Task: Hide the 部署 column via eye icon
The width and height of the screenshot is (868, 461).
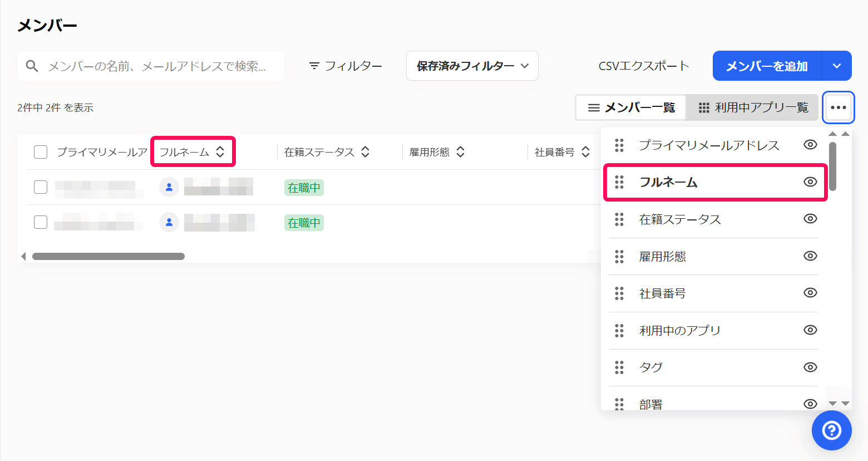Action: 810,404
